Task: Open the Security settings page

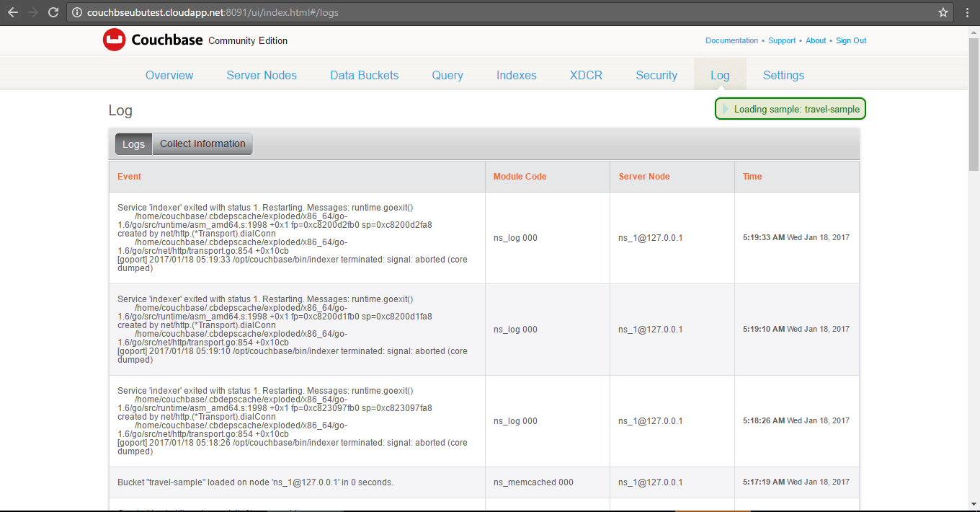Action: tap(656, 75)
